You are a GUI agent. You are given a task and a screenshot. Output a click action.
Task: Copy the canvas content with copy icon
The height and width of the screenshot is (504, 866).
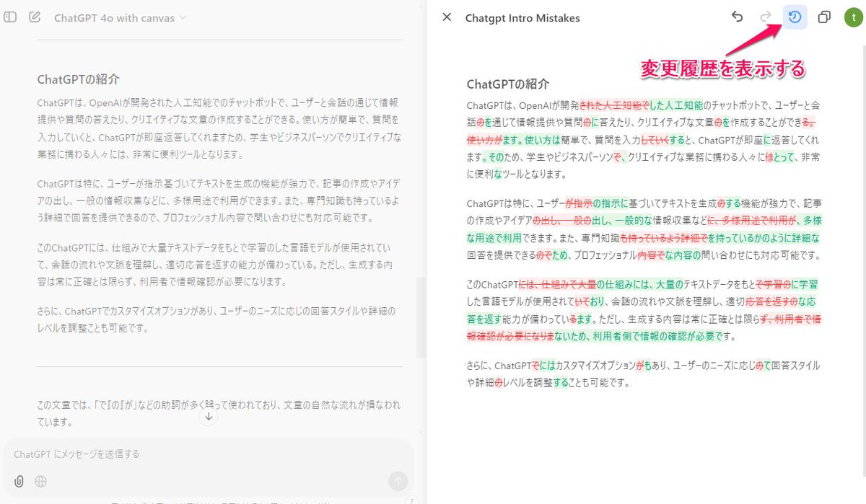click(824, 17)
